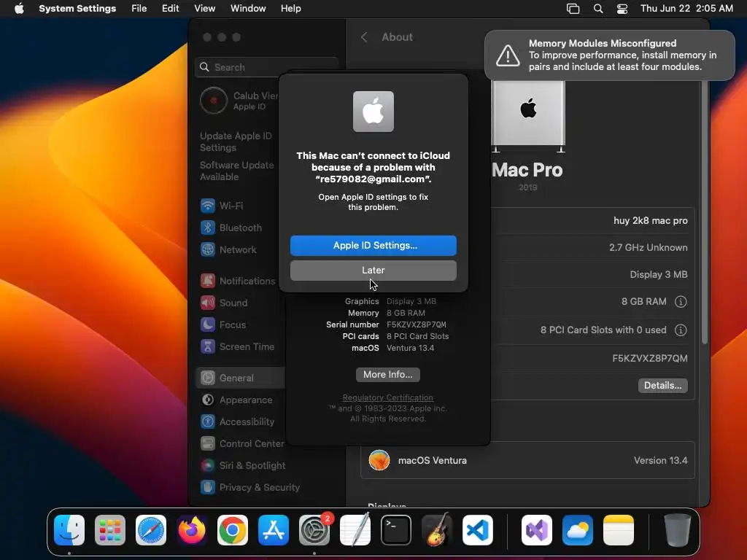Open the Help menu
Image resolution: width=747 pixels, height=560 pixels.
290,9
